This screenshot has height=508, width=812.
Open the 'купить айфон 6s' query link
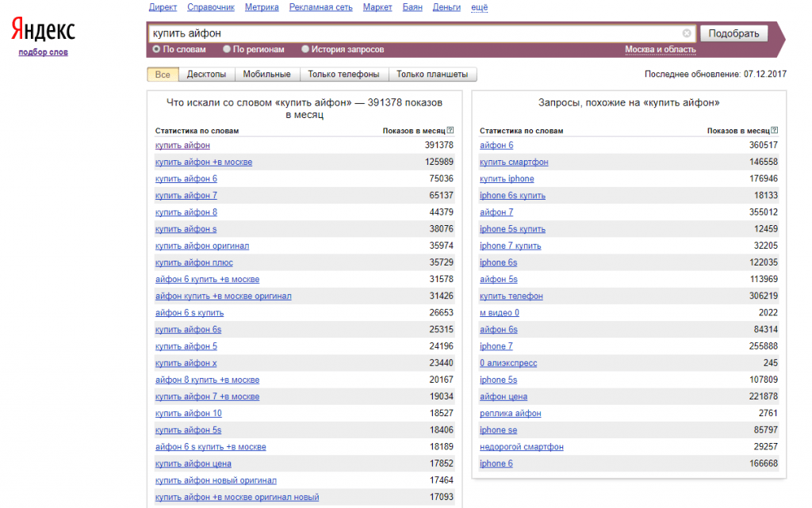coord(188,330)
